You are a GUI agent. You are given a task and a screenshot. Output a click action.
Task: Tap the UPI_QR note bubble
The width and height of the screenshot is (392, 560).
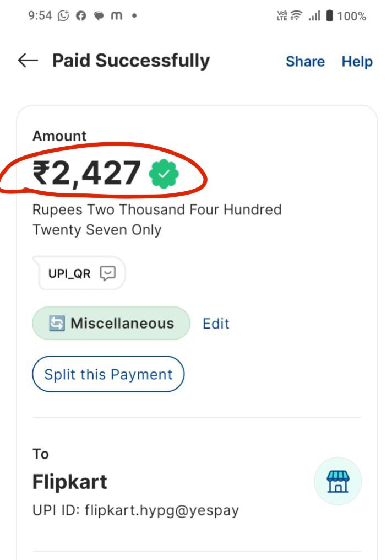[x=79, y=273]
